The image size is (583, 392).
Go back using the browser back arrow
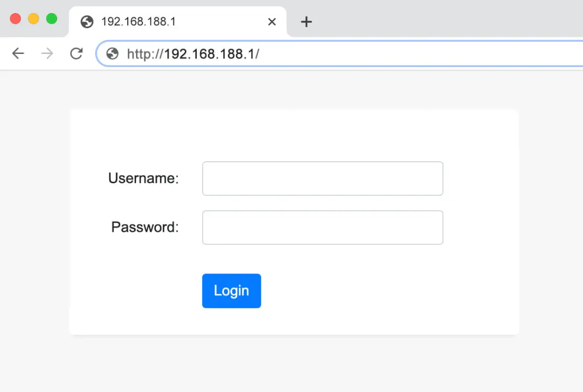click(x=18, y=53)
